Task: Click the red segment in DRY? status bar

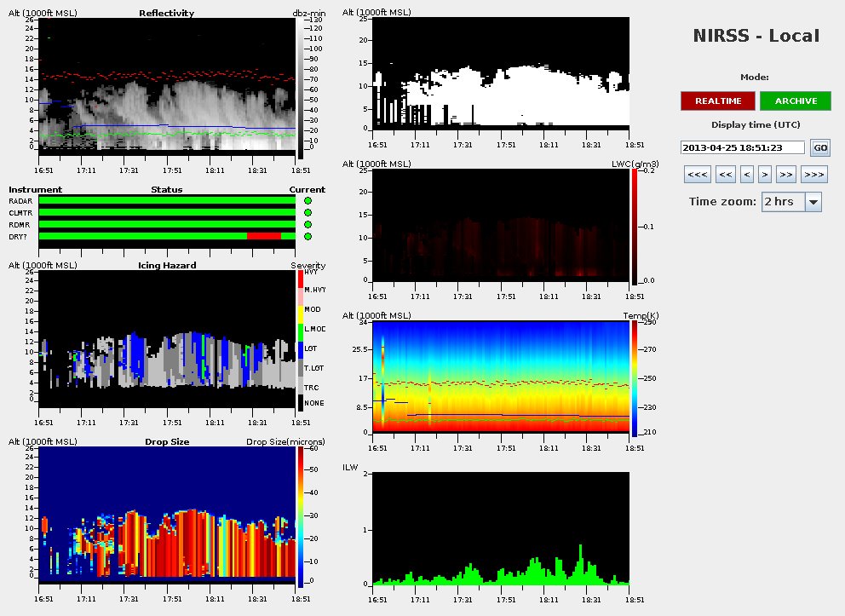Action: (263, 236)
